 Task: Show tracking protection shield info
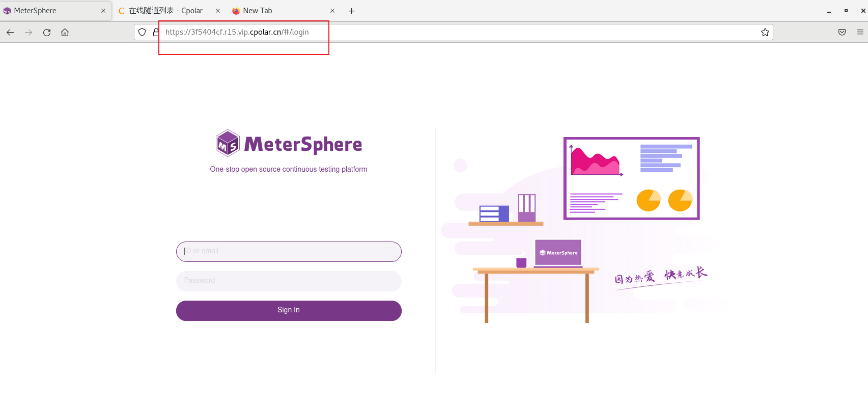142,32
